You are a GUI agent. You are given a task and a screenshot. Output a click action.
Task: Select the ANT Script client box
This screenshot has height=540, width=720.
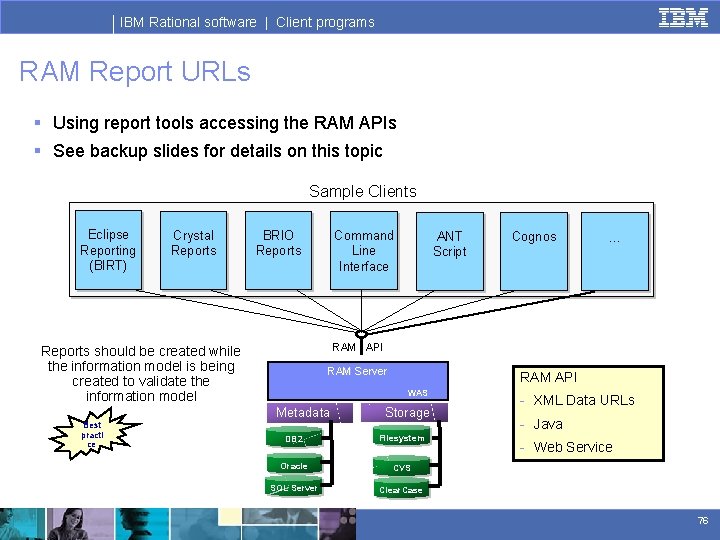[450, 251]
